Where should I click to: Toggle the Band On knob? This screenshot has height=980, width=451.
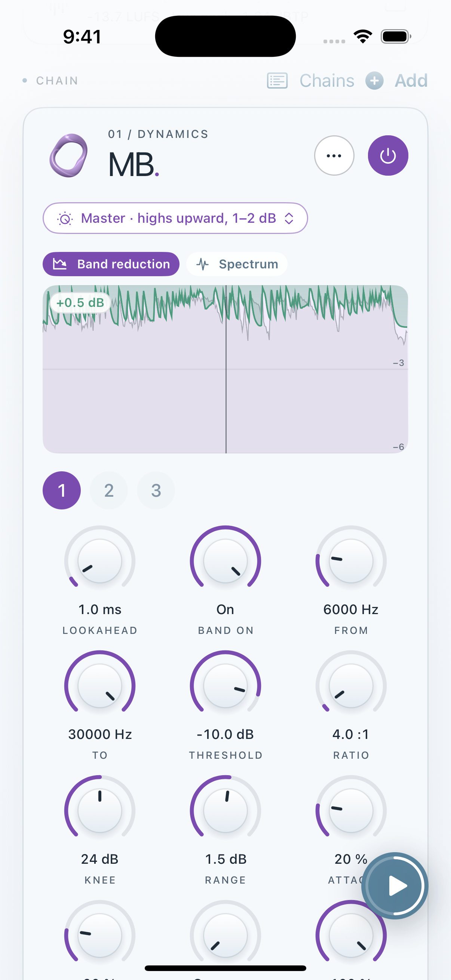(225, 561)
